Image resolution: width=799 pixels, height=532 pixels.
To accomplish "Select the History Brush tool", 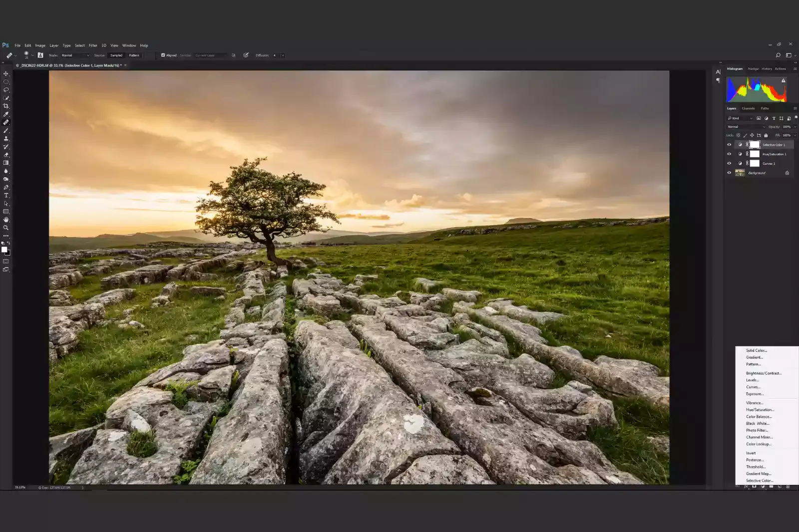I will click(6, 147).
